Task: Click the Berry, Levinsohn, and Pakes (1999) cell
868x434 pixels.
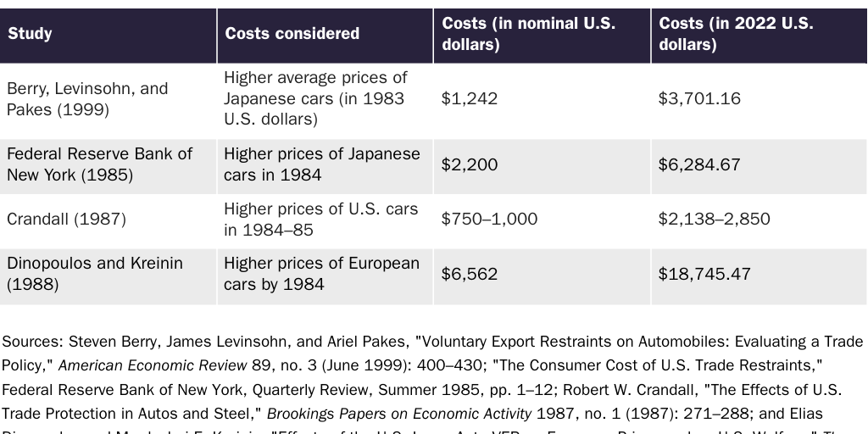Action: 87,99
